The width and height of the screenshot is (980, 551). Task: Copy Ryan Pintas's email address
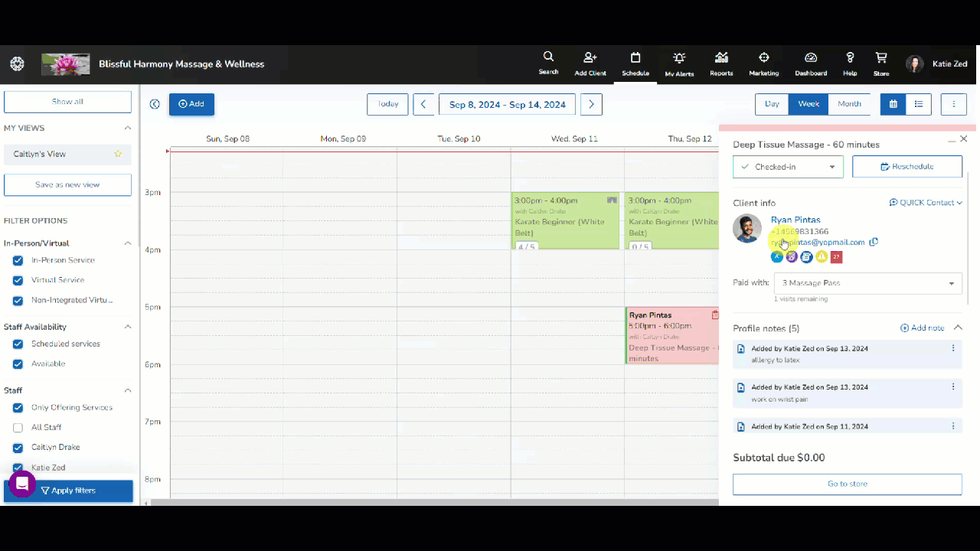point(874,242)
